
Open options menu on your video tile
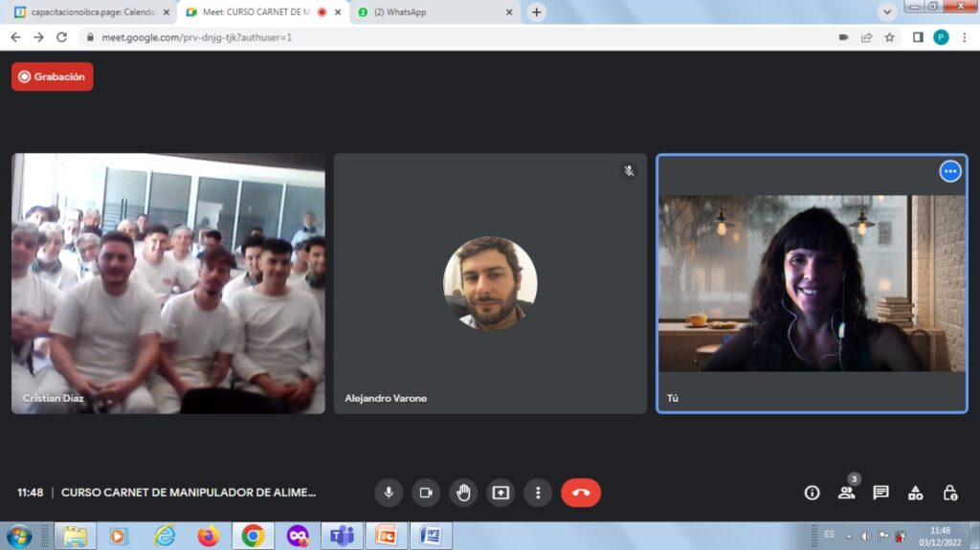[x=949, y=171]
